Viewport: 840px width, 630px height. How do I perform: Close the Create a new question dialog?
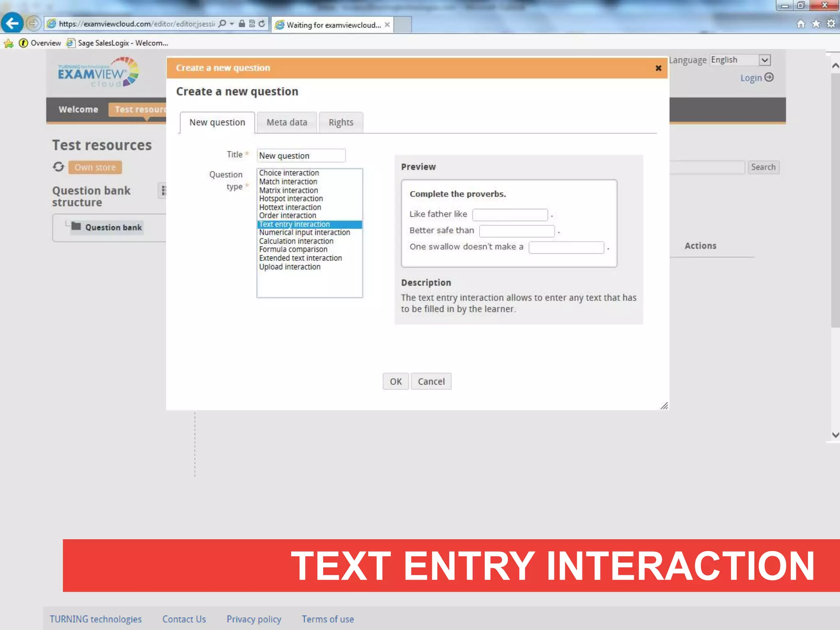click(658, 68)
